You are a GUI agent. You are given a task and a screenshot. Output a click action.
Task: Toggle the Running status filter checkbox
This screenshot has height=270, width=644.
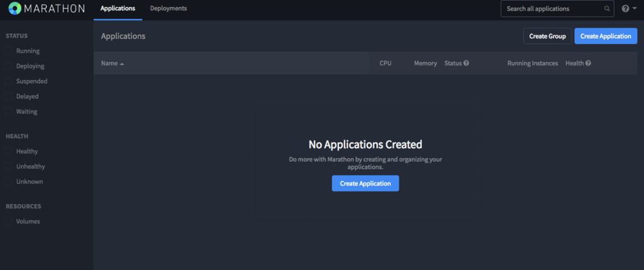tap(8, 51)
